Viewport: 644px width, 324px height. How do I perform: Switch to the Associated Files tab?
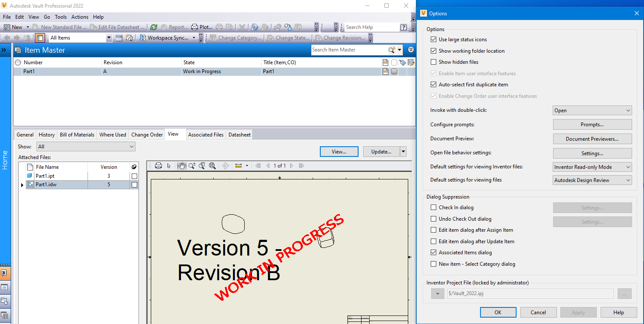click(206, 135)
